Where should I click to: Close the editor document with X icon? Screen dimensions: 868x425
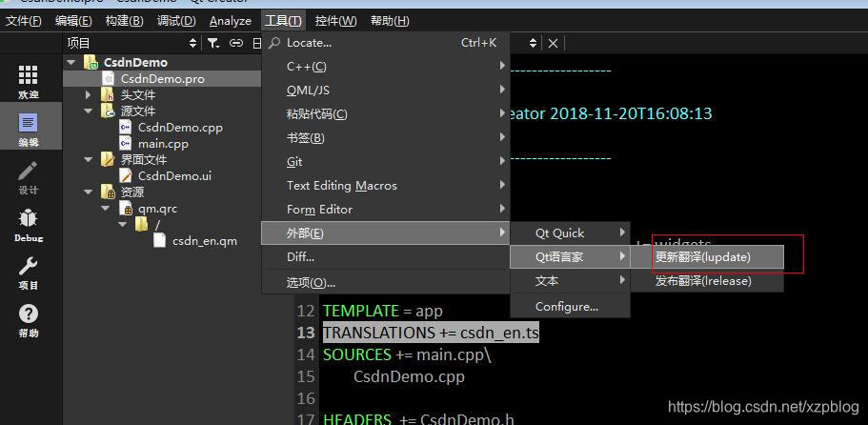[553, 43]
